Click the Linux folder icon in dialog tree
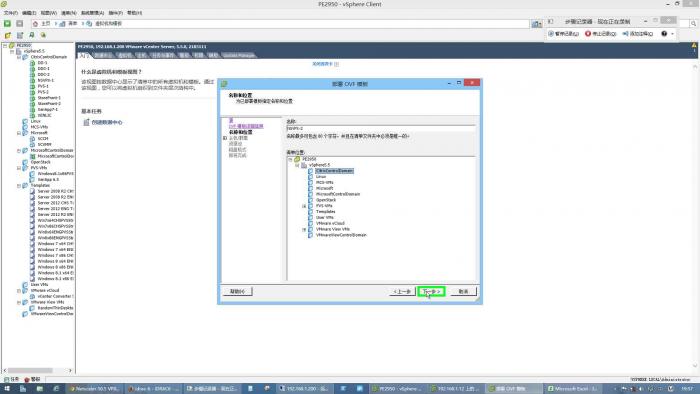This screenshot has width=700, height=394. pos(310,177)
